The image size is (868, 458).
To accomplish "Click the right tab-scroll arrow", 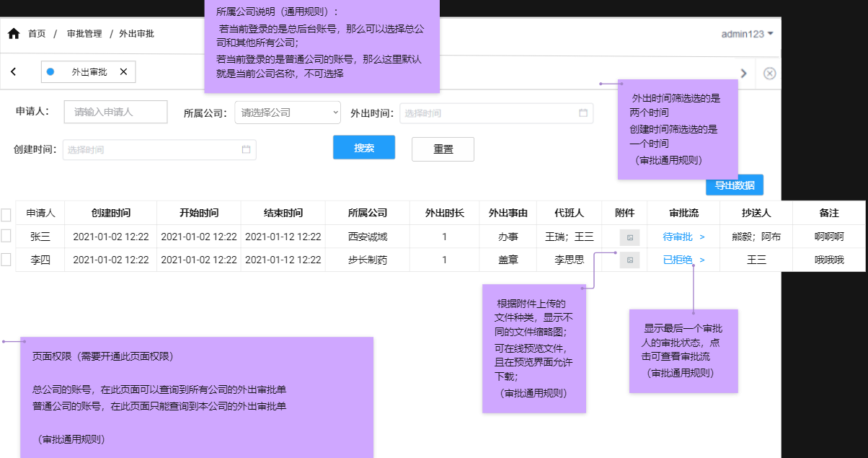I will point(744,73).
